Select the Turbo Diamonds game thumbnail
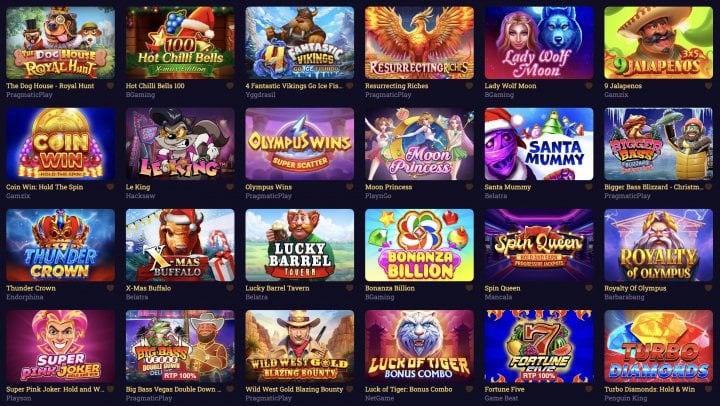Screen dimensions: 720x406 tap(658, 346)
